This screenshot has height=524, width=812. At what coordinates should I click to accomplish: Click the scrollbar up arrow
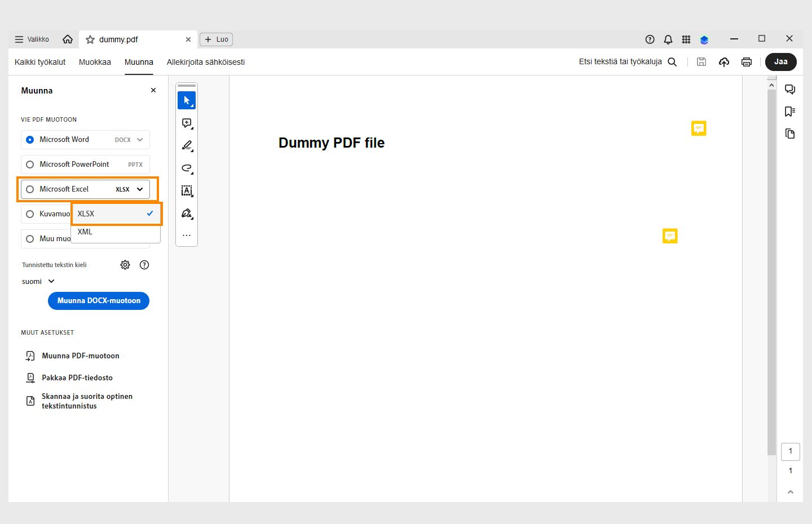(x=772, y=85)
